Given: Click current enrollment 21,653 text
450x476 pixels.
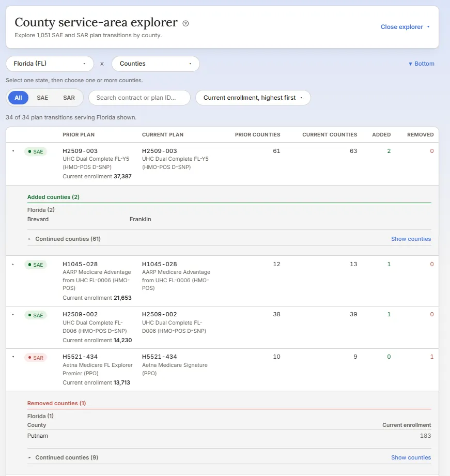Looking at the screenshot, I should [x=97, y=298].
